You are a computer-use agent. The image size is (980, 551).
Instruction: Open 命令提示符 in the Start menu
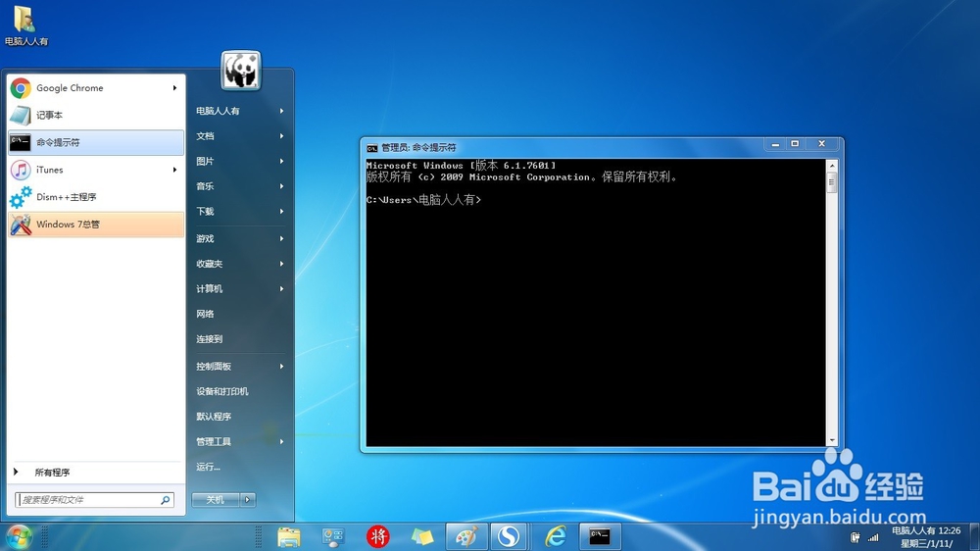[96, 142]
